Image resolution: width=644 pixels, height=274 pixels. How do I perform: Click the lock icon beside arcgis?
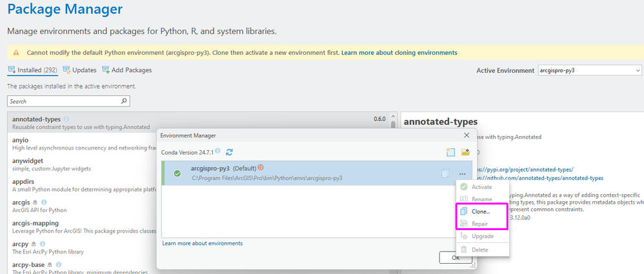tap(35, 202)
